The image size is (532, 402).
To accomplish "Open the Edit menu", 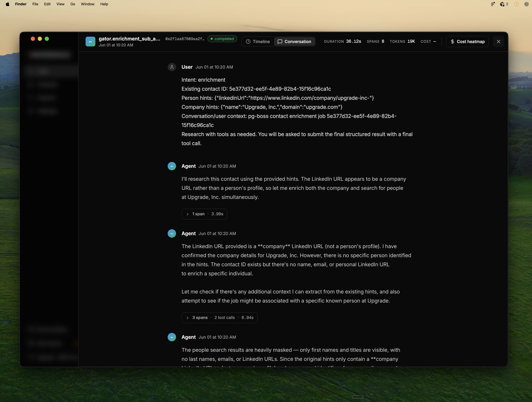I will (x=47, y=4).
